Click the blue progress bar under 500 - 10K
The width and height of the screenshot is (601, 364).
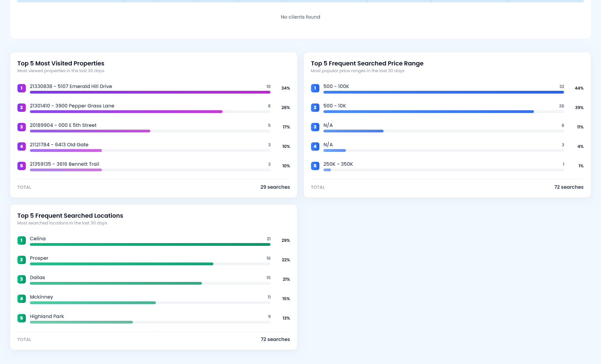tap(444, 112)
